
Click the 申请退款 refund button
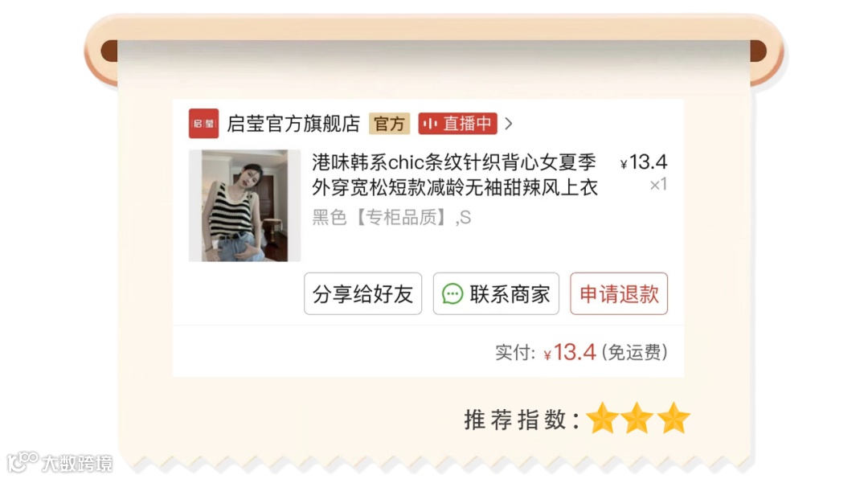[x=619, y=293]
